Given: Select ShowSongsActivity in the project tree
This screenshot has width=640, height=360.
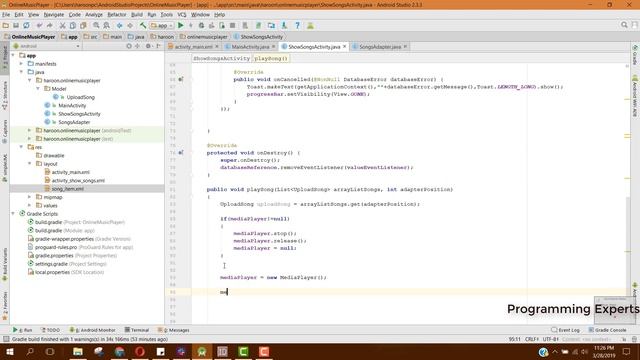Looking at the screenshot, I should (79, 114).
